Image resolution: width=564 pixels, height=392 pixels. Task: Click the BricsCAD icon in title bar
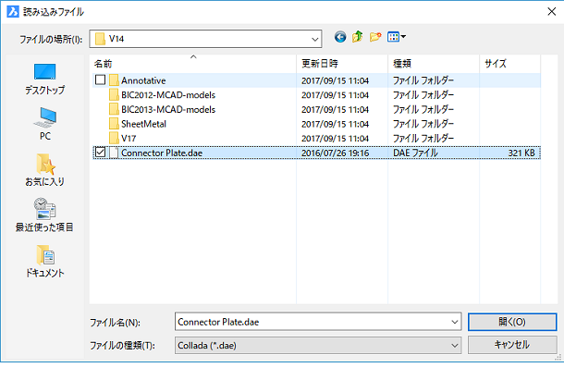13,11
